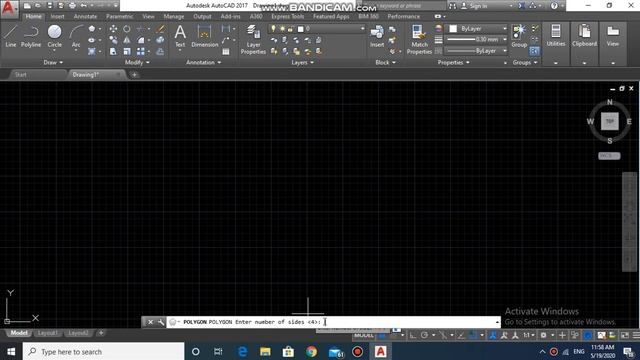Close the command line with X button

[150, 322]
